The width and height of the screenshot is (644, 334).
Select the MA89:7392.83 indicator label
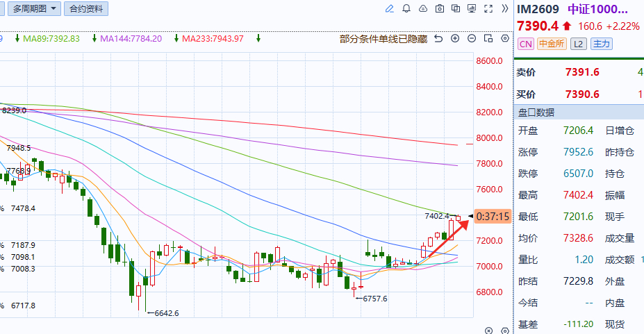(51, 39)
